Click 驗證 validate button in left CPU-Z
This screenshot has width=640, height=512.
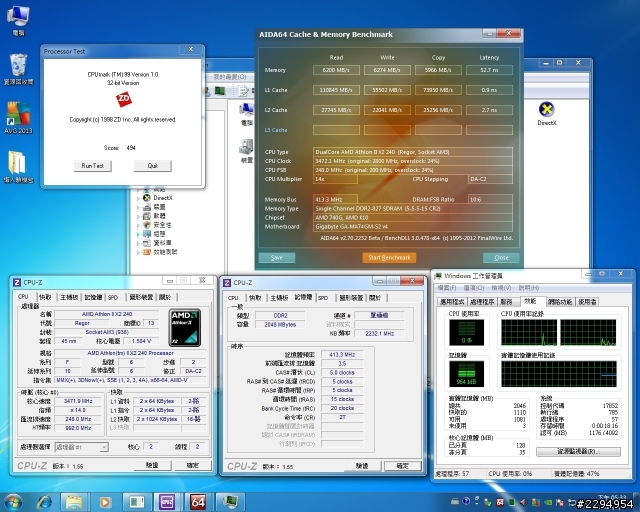pyautogui.click(x=152, y=465)
